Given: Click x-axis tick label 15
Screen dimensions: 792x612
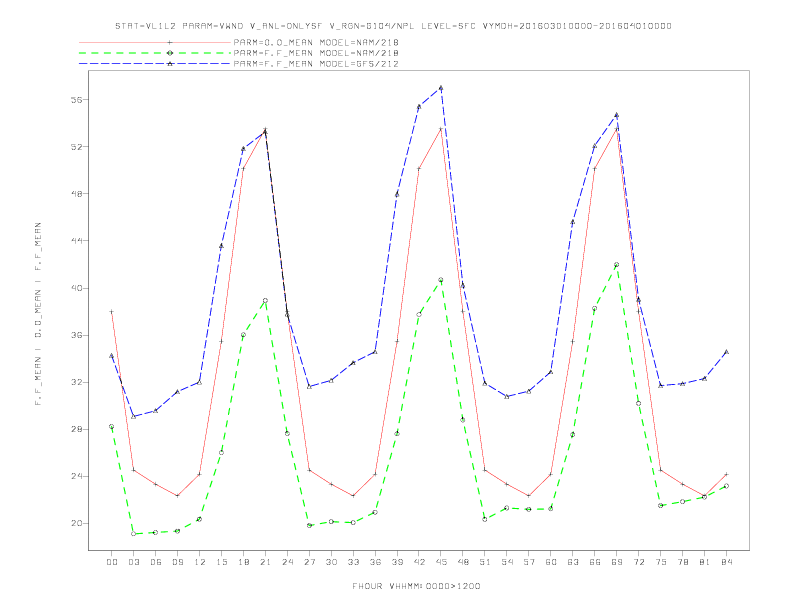Looking at the screenshot, I should click(x=221, y=562).
